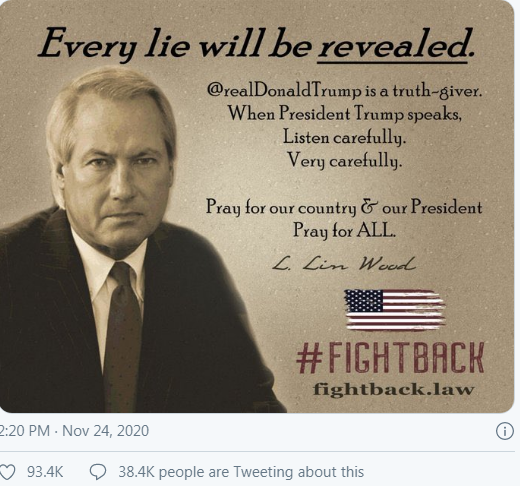Click the 'Every lie will be' headline text
520x486 pixels.
point(175,45)
